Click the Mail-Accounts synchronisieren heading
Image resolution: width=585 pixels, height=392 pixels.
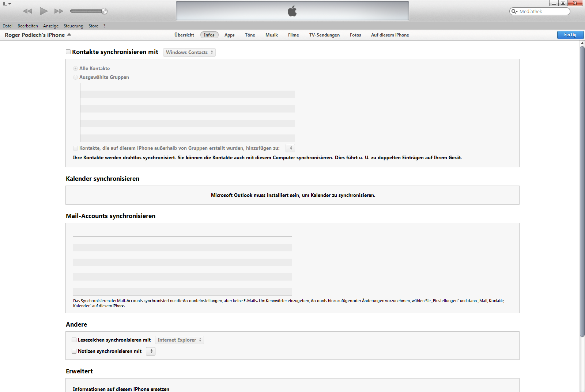[111, 216]
